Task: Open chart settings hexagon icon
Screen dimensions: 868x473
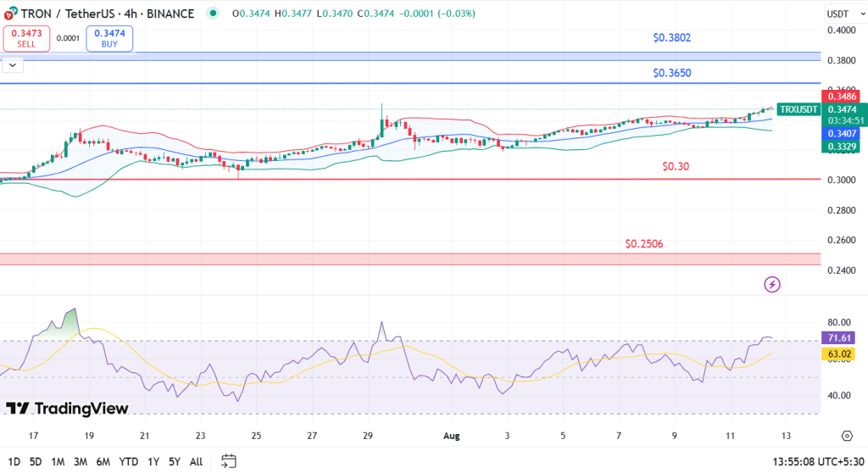Action: point(846,436)
